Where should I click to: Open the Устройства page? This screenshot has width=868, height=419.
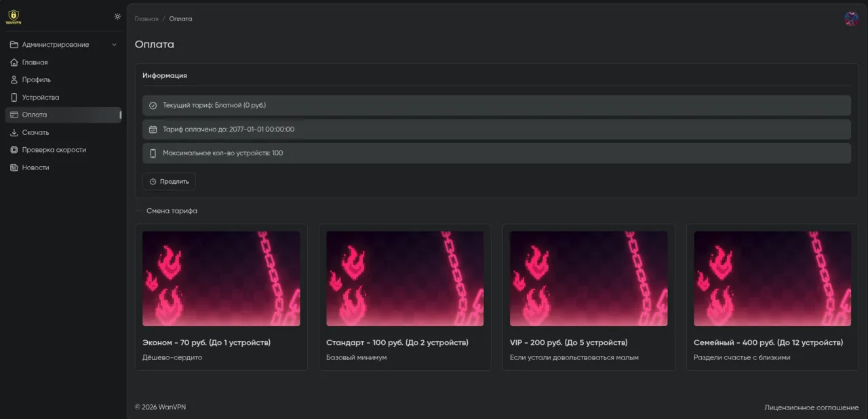coord(63,98)
